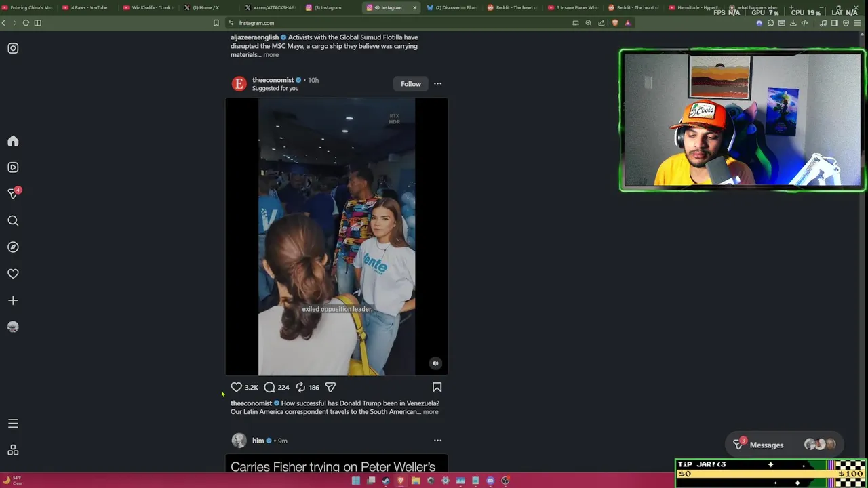Click the Create plus icon
Screen dimensions: 868x488
(13, 300)
